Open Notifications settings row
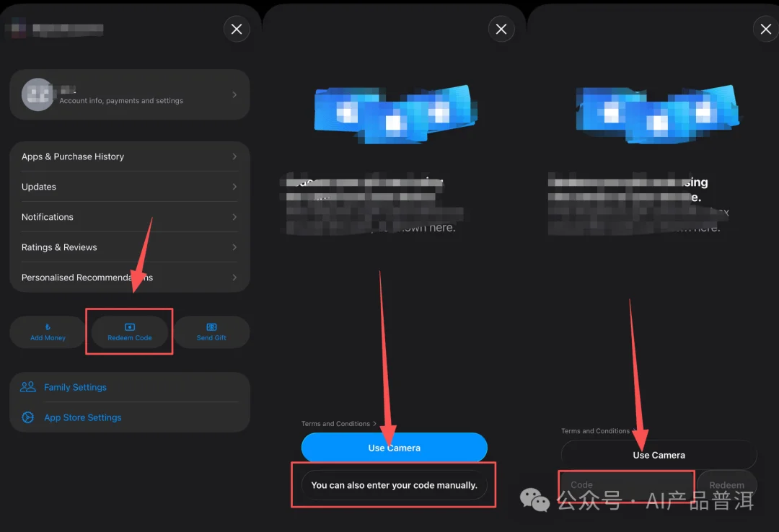This screenshot has height=532, width=779. click(x=130, y=217)
